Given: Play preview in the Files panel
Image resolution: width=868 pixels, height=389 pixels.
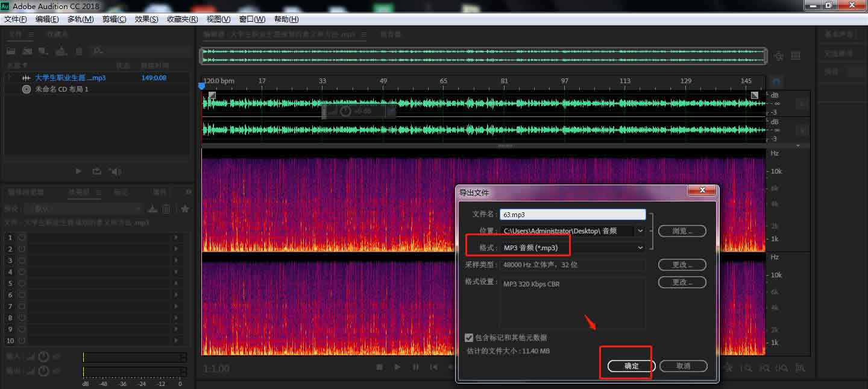Looking at the screenshot, I should [78, 171].
